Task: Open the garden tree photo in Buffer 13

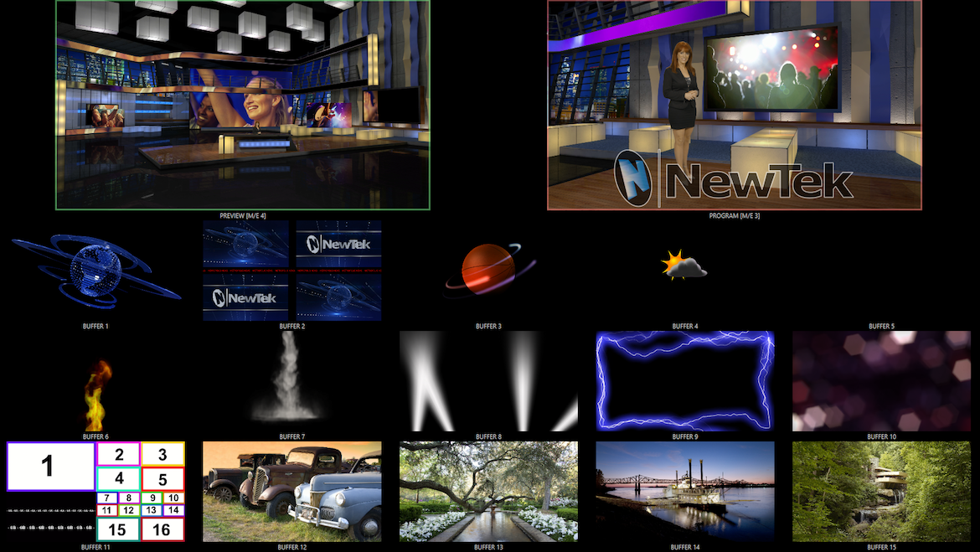Action: point(487,491)
